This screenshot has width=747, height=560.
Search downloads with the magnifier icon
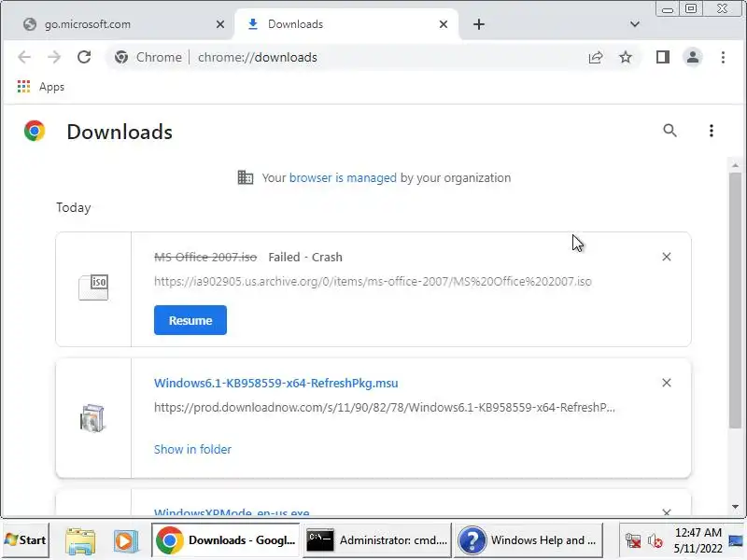669,131
